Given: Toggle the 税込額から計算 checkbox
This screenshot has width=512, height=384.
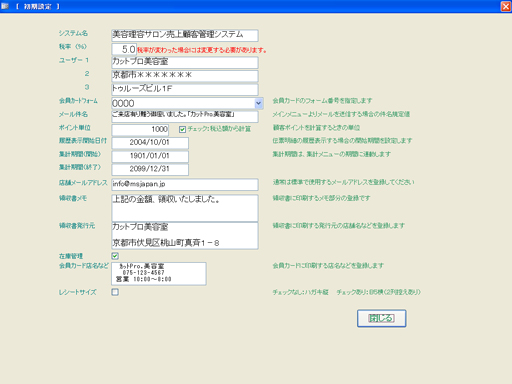Looking at the screenshot, I should [x=182, y=129].
